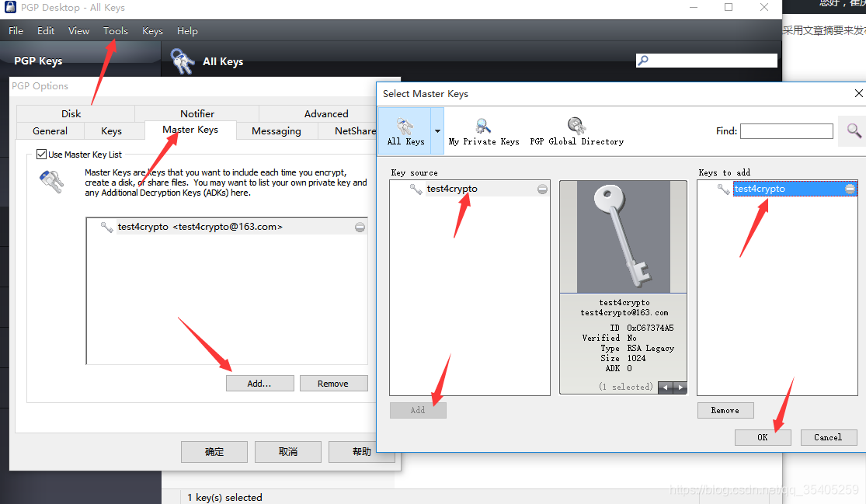
Task: Open the File menu
Action: point(16,31)
